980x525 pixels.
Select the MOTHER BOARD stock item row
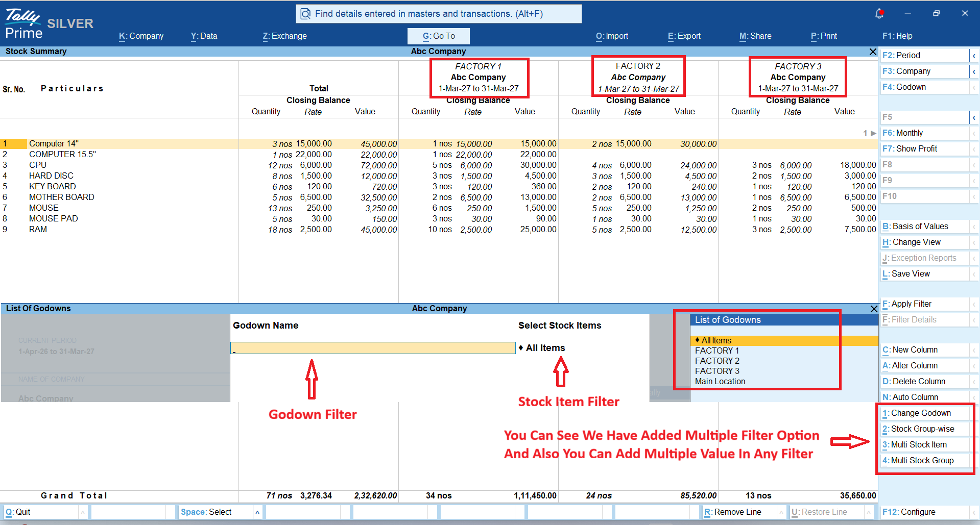[x=439, y=197]
